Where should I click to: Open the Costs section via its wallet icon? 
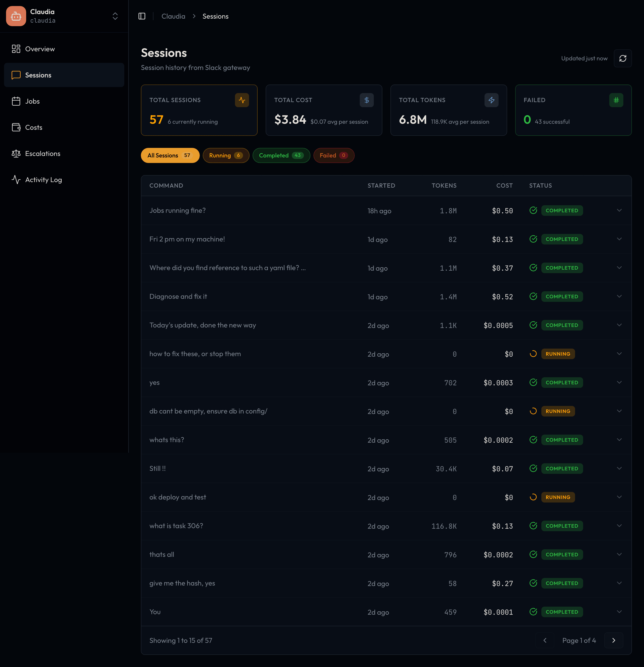[16, 127]
